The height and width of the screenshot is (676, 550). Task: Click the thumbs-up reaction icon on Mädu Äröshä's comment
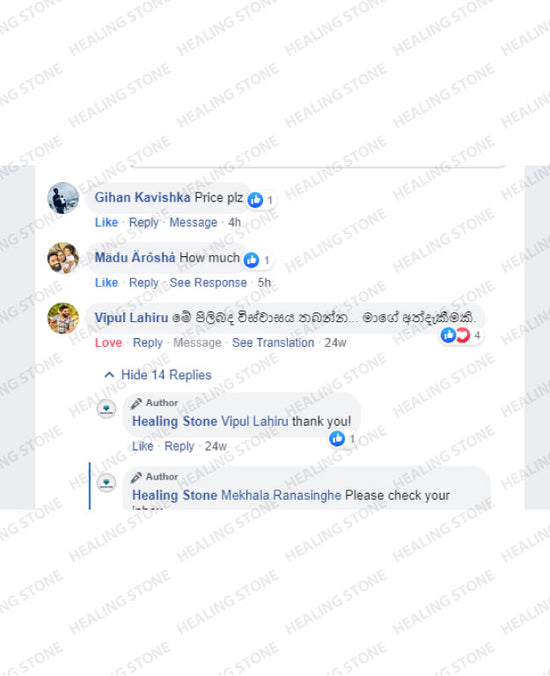(x=251, y=260)
